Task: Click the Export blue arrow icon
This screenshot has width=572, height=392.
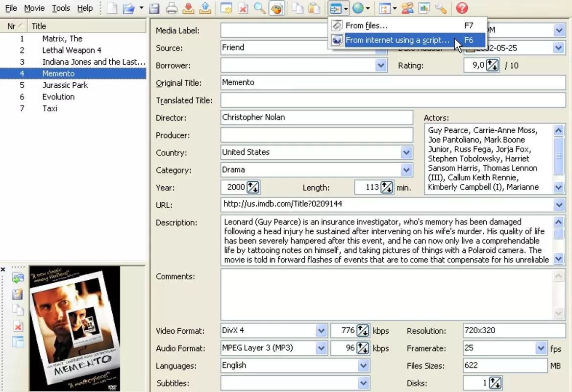Action: click(205, 8)
